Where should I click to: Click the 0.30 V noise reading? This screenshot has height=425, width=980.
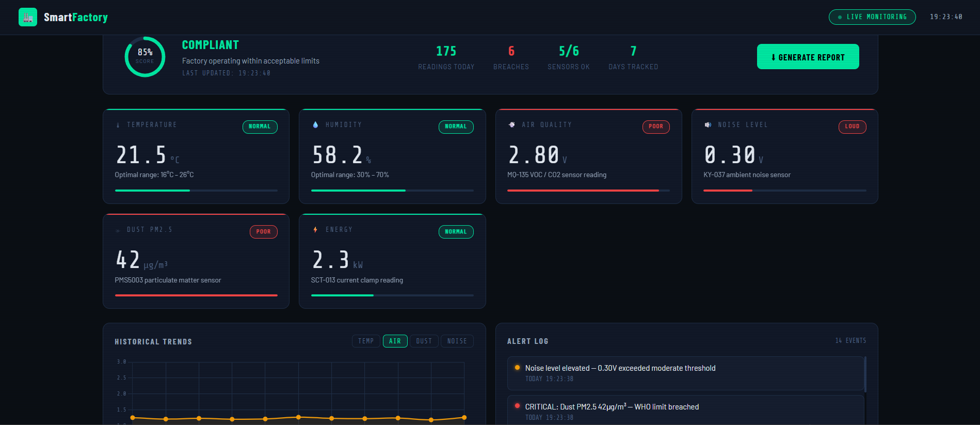(733, 155)
